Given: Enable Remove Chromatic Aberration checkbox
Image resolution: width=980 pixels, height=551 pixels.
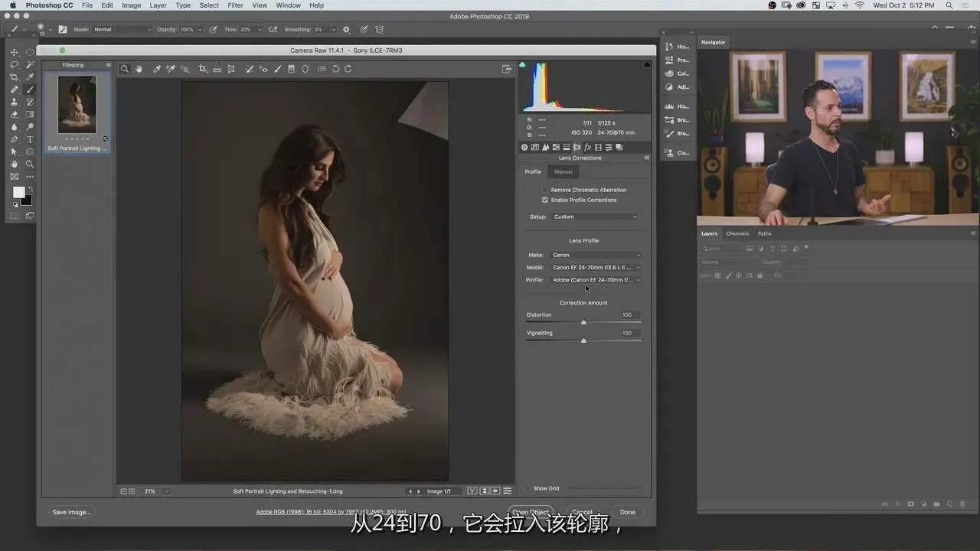Looking at the screenshot, I should (x=545, y=190).
